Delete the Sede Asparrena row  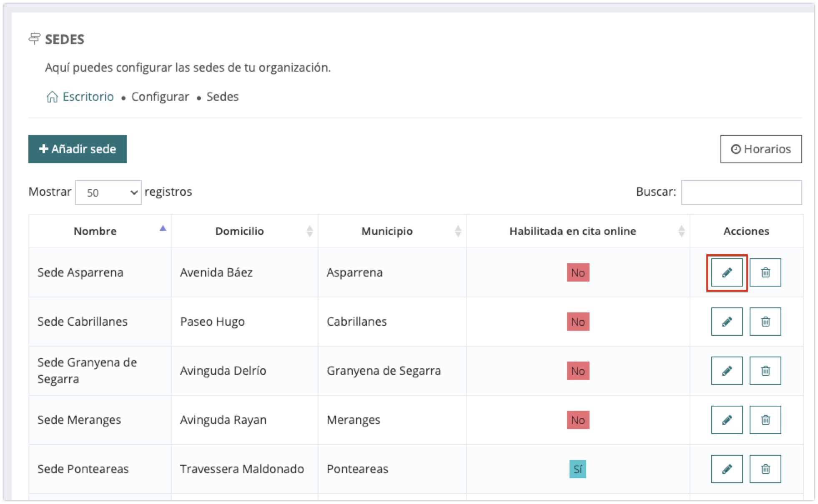pyautogui.click(x=765, y=272)
